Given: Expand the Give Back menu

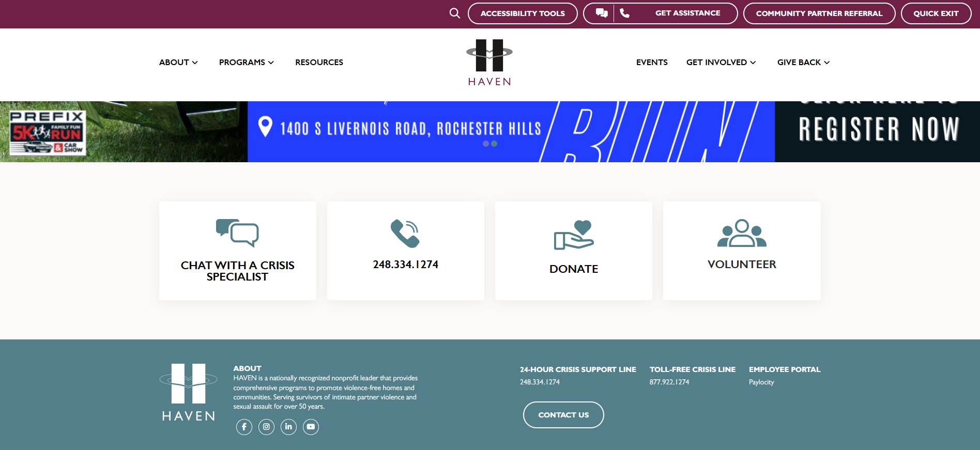Looking at the screenshot, I should point(803,63).
